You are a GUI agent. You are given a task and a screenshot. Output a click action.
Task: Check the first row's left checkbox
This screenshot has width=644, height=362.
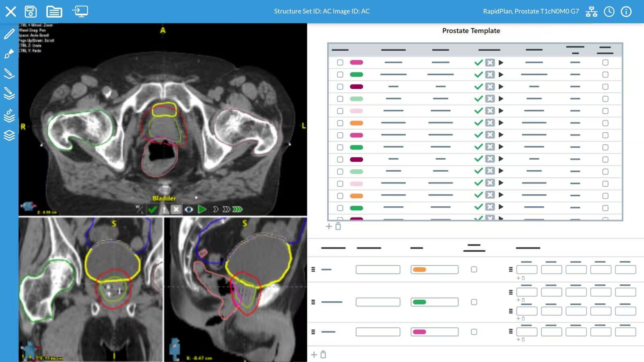click(340, 62)
